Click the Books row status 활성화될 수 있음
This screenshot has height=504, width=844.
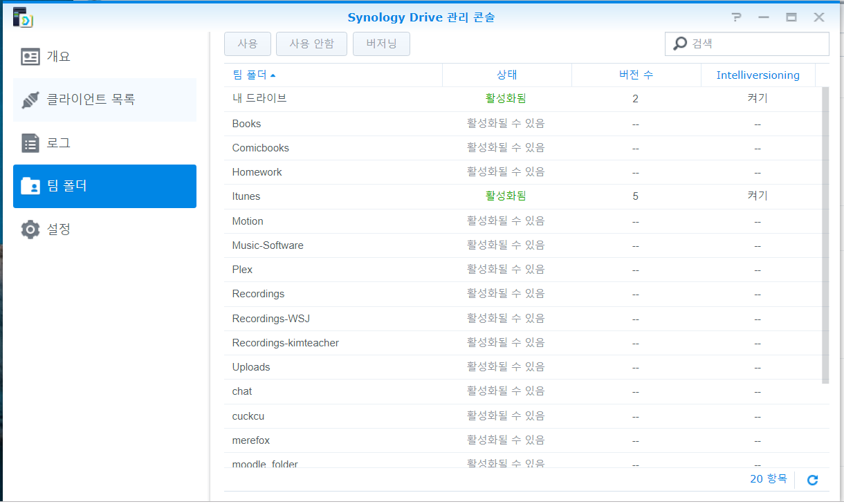click(x=506, y=124)
